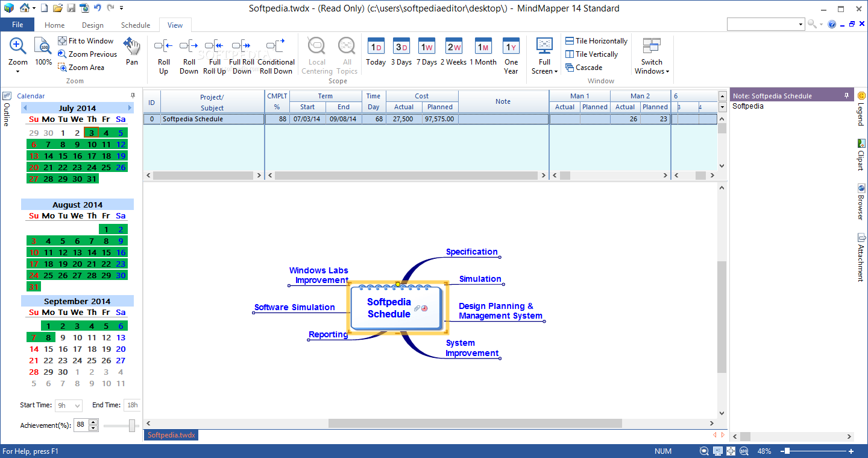Switch to the Home ribbon tab

[54, 25]
